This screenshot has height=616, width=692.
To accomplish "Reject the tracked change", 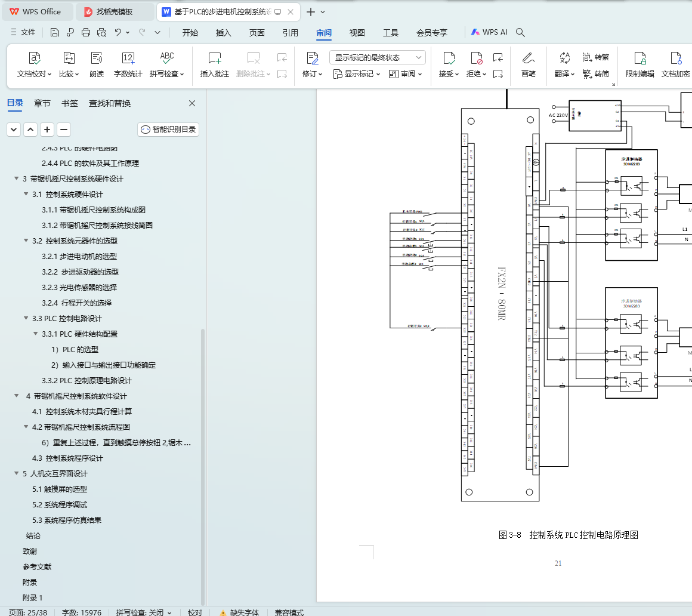I will pyautogui.click(x=476, y=65).
